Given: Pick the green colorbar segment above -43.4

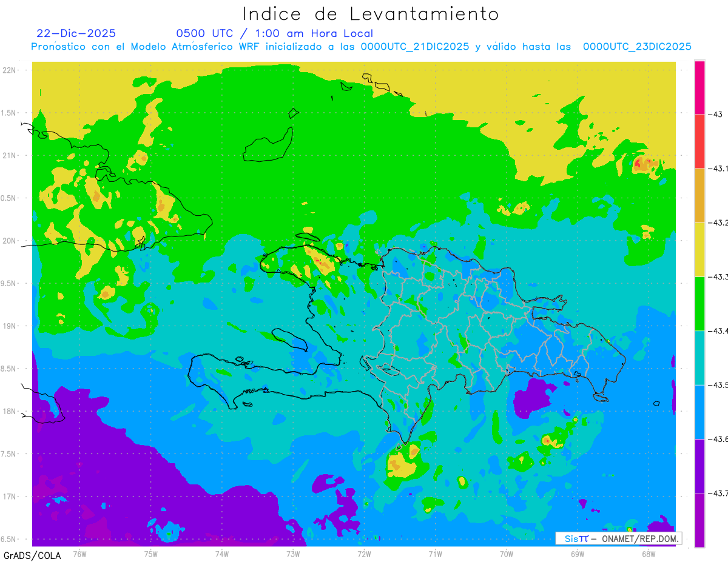Looking at the screenshot, I should click(x=699, y=303).
